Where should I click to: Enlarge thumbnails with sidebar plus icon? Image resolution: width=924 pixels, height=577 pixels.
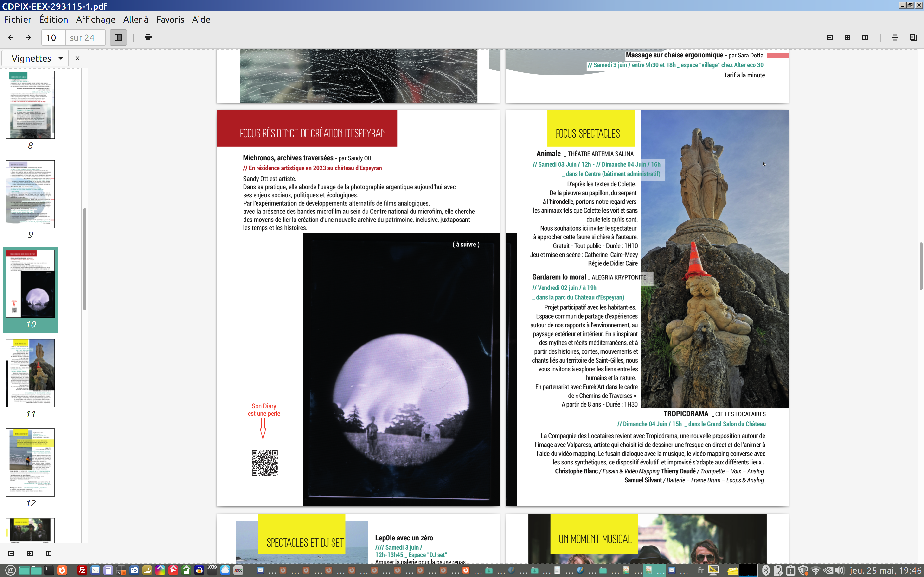(30, 553)
